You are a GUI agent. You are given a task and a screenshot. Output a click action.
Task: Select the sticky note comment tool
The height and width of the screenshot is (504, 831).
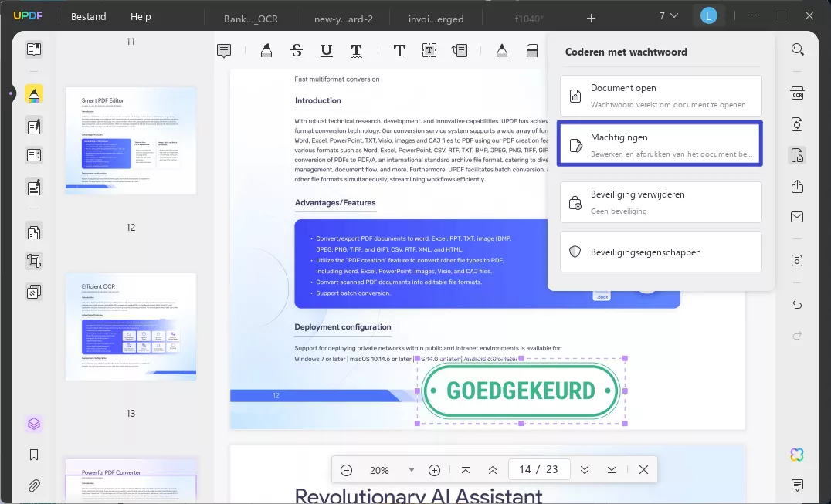224,51
